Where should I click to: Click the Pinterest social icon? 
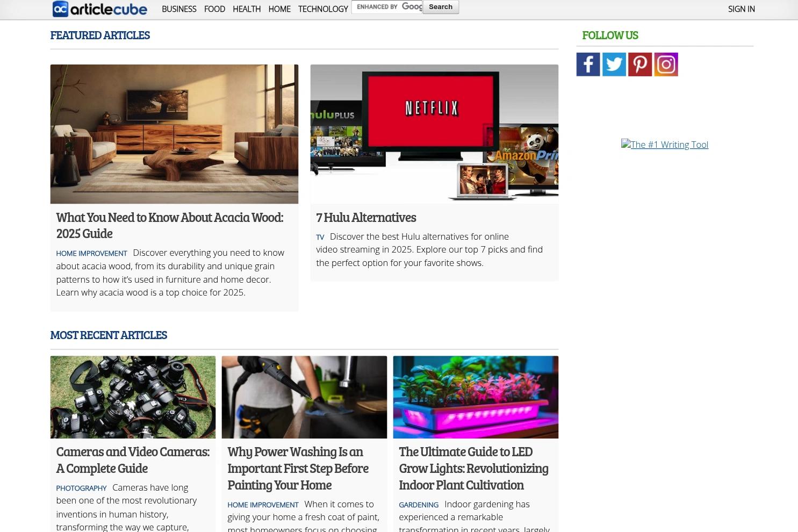click(639, 64)
